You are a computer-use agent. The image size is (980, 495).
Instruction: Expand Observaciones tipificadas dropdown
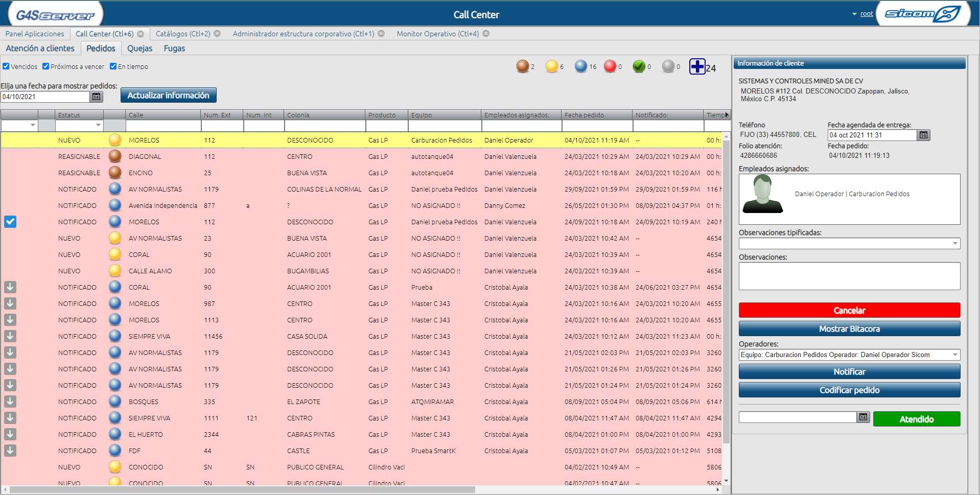955,244
